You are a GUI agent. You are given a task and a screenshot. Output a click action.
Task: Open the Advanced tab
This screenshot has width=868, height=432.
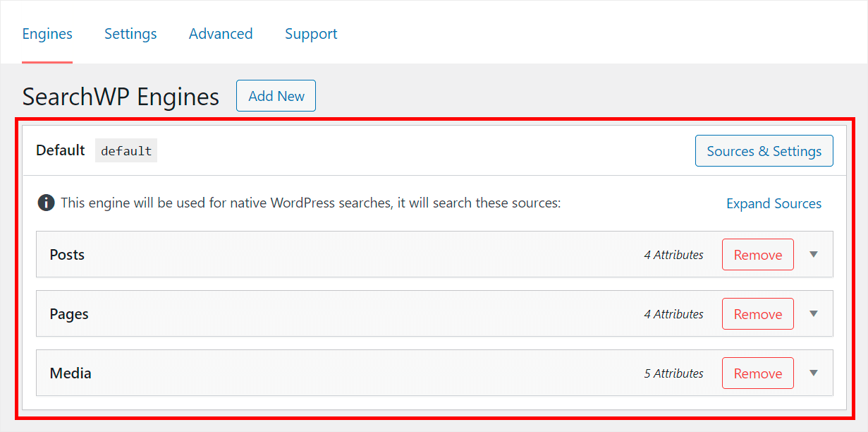click(x=221, y=34)
